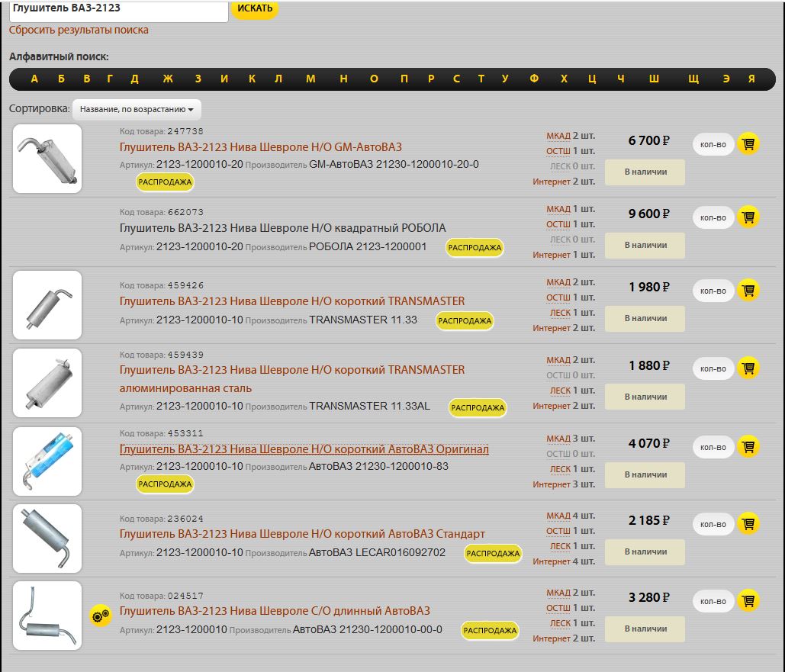
Task: Click РАСПРОДАЖА badge on РОБОЛА product
Action: [x=475, y=247]
